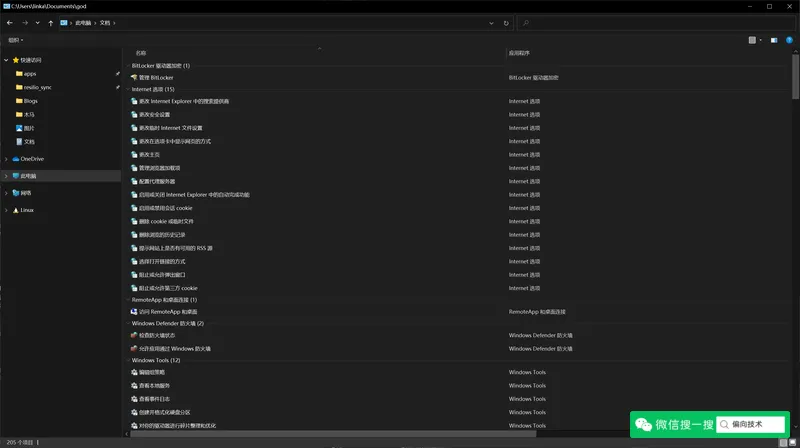Click the vertical scrollbar thumb
The width and height of the screenshot is (800, 448).
coord(795,77)
